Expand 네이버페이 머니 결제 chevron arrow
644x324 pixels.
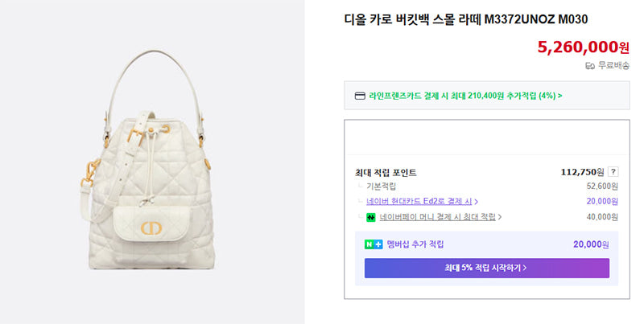coord(500,217)
